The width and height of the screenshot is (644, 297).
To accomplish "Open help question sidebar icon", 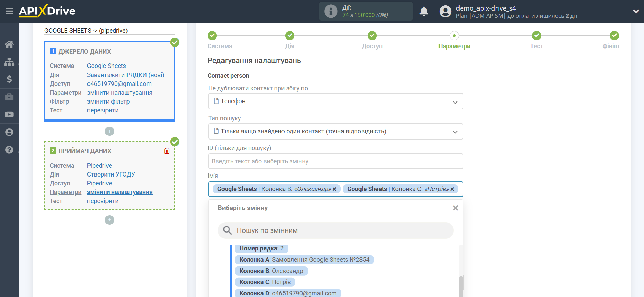I will 9,150.
